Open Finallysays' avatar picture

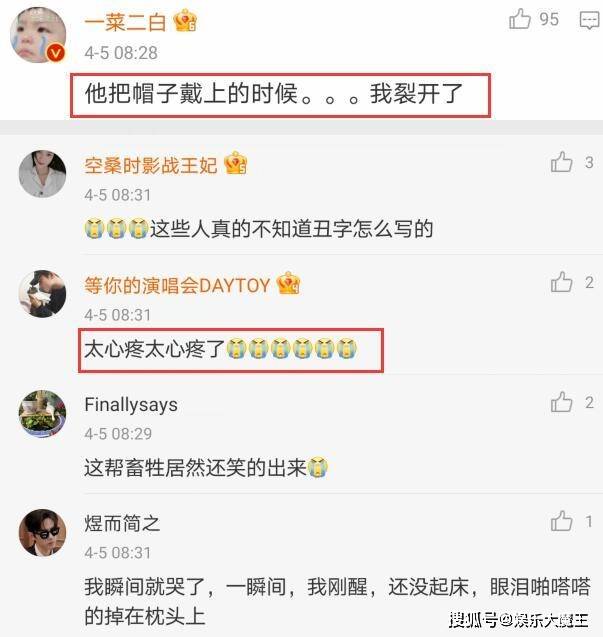pos(42,414)
